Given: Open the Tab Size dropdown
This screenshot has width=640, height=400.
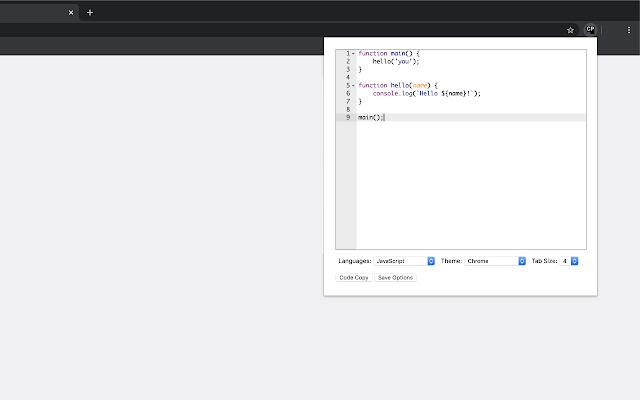Looking at the screenshot, I should point(569,261).
